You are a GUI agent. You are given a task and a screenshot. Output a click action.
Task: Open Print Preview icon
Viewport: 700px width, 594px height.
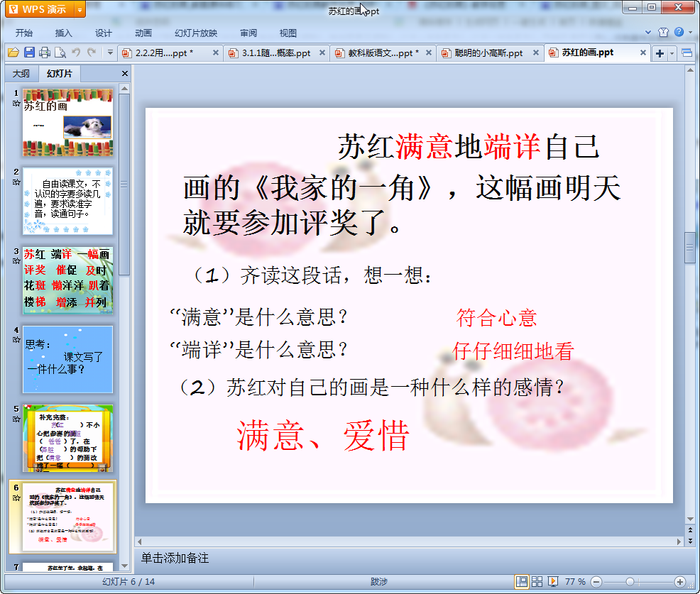[x=60, y=53]
